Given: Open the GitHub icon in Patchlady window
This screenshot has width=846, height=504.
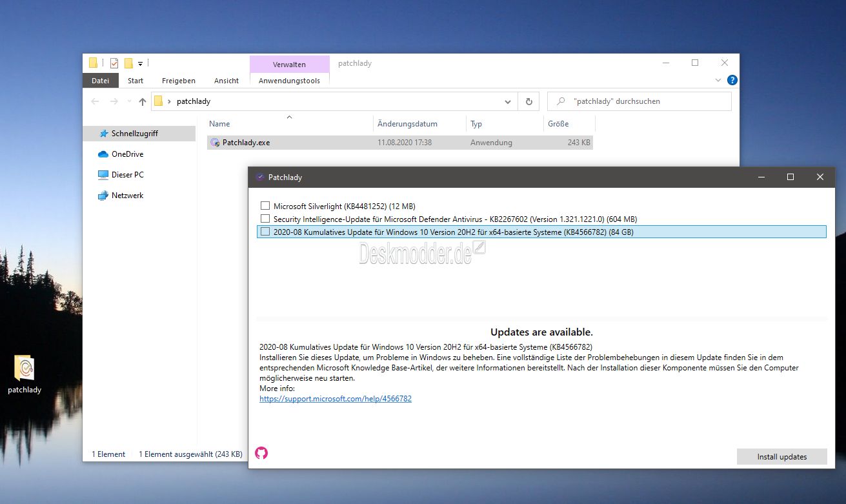Looking at the screenshot, I should 261,453.
